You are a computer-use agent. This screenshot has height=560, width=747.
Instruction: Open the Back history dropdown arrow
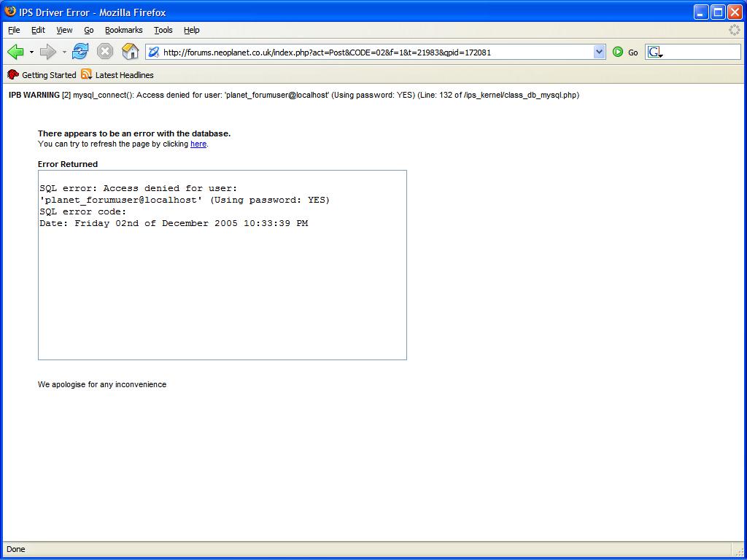(31, 52)
